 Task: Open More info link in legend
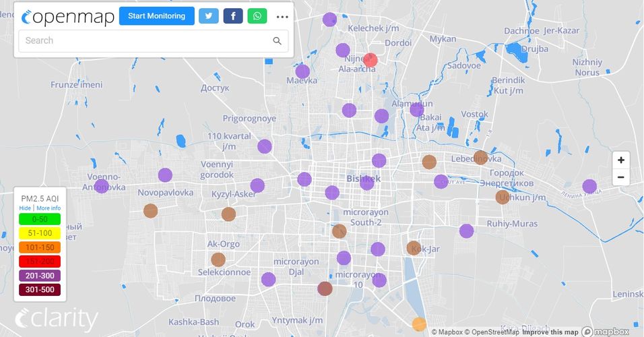point(49,208)
